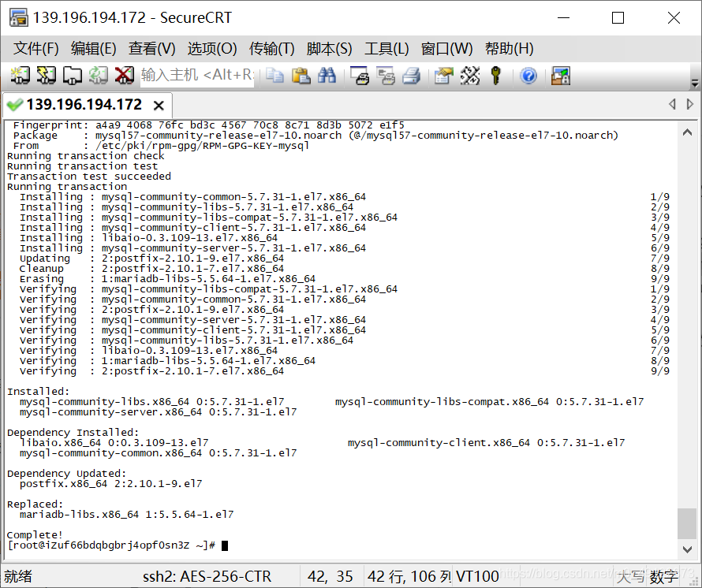
Task: Click libaio.x86_64 0:0.3.109-13.el7 text
Action: 114,442
